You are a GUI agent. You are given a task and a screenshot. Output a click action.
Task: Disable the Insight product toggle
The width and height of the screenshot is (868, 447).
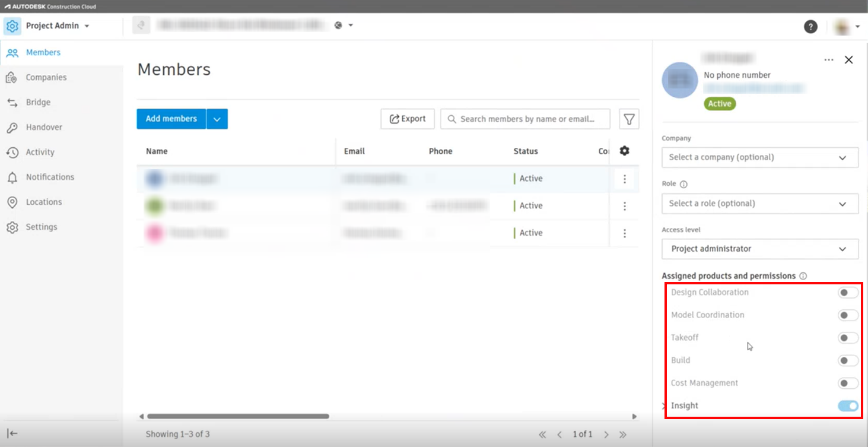(x=848, y=405)
